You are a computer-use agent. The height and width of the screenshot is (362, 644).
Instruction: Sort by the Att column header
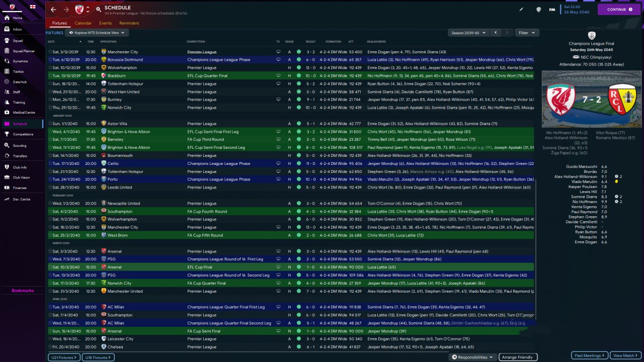(351, 41)
